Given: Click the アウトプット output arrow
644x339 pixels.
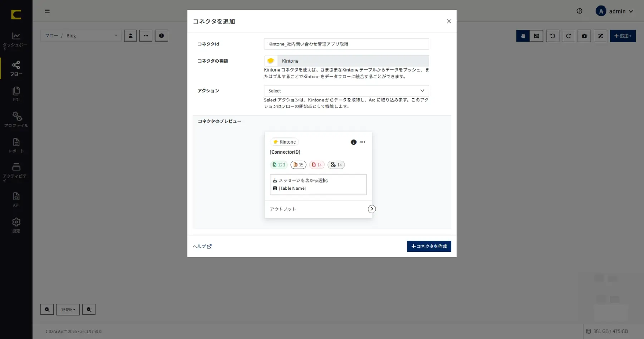Looking at the screenshot, I should (372, 209).
